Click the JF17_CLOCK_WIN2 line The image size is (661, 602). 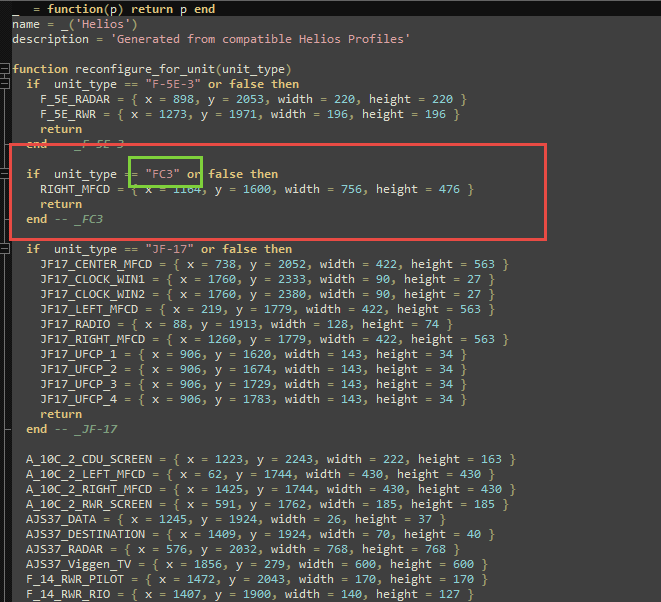[x=267, y=294]
